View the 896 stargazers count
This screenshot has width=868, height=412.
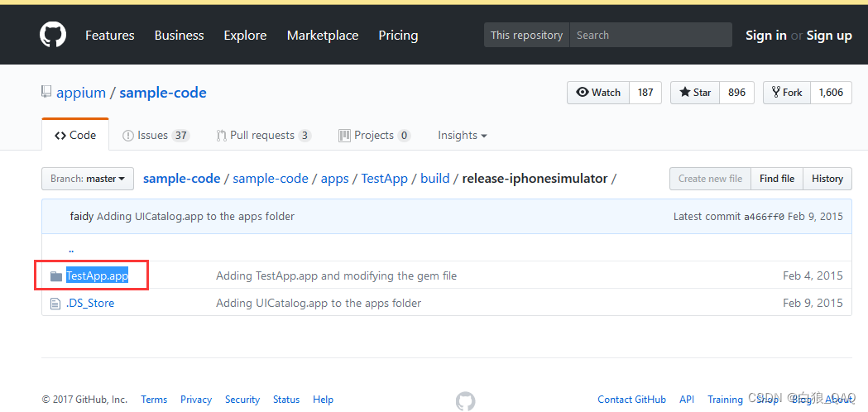[x=736, y=93]
